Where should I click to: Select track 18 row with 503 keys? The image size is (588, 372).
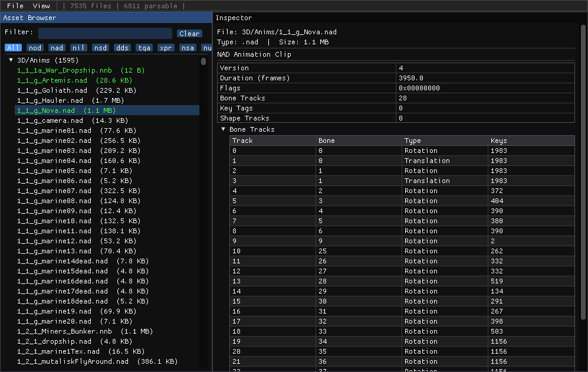click(x=402, y=331)
